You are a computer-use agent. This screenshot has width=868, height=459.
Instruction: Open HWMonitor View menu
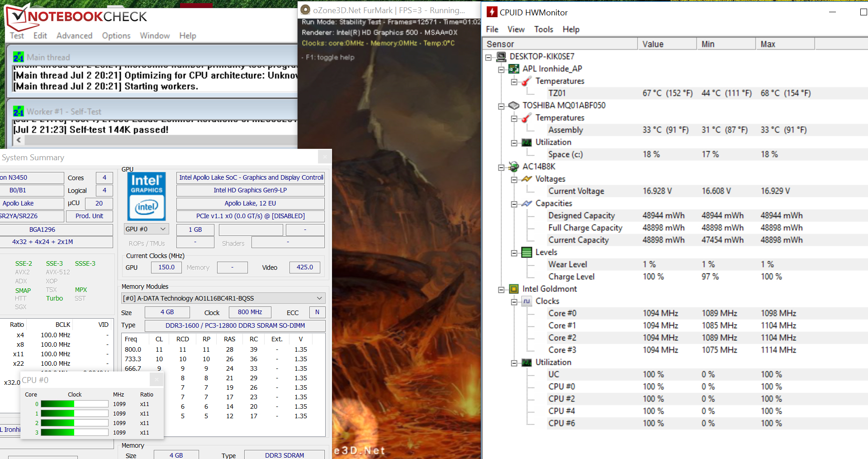pos(516,29)
